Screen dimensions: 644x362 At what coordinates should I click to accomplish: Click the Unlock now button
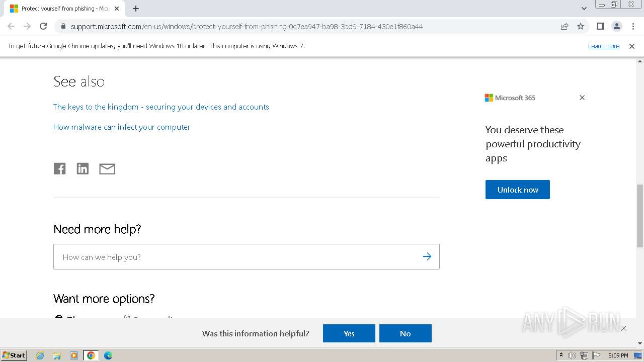point(518,190)
